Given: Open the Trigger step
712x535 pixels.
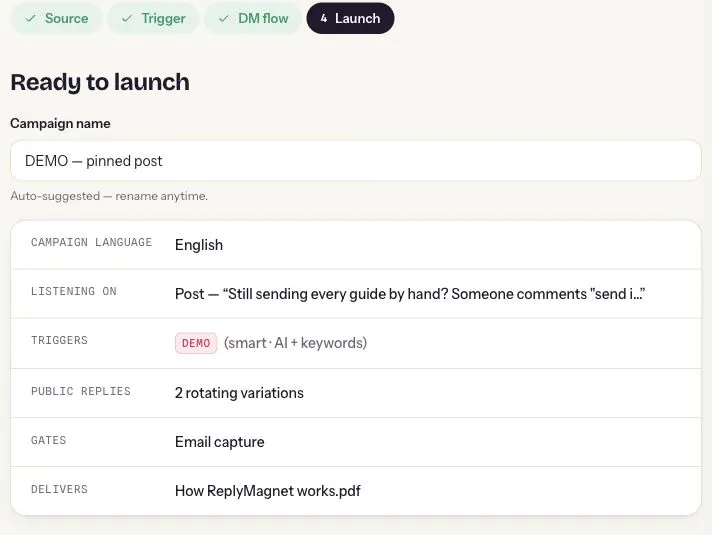Looking at the screenshot, I should pyautogui.click(x=153, y=18).
